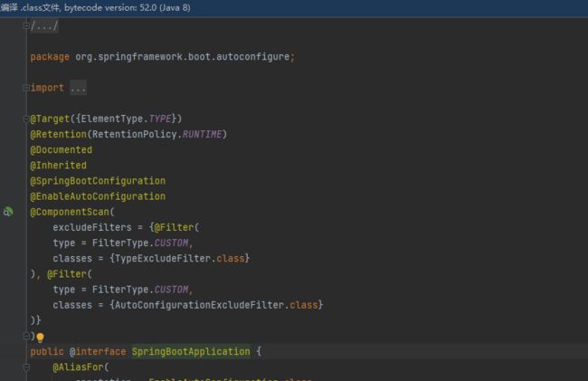The height and width of the screenshot is (381, 588).
Task: Collapse the annotation block at @Target
Action: pyautogui.click(x=26, y=119)
